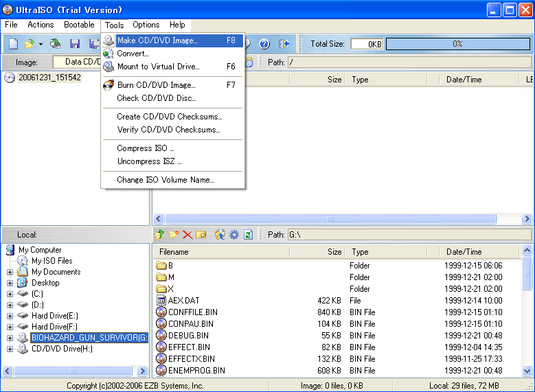
Task: Click the Total Size 0% progress bar
Action: click(458, 44)
